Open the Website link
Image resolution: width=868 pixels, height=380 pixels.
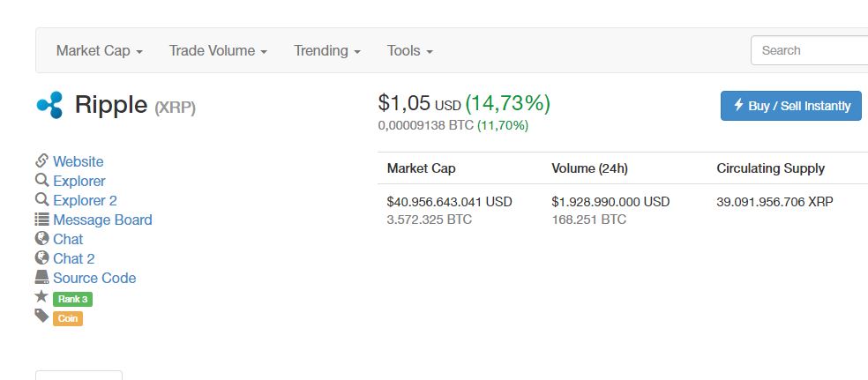coord(78,161)
